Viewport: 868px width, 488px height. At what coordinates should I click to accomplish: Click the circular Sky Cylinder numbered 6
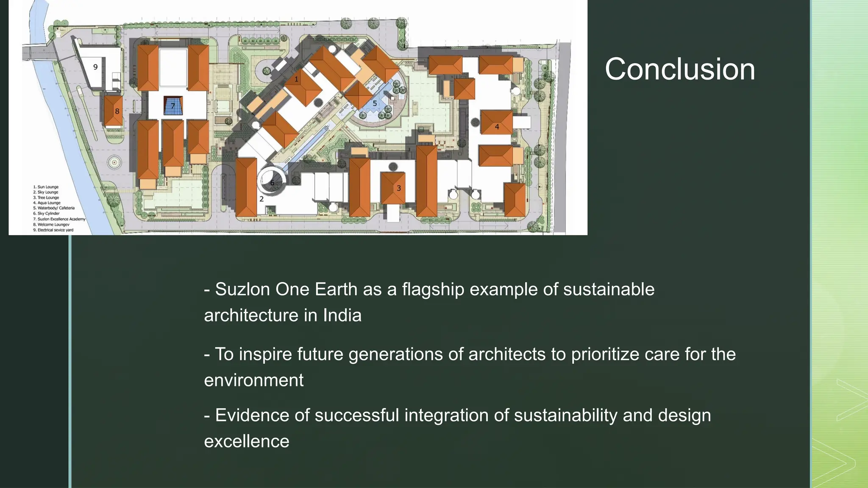click(272, 183)
